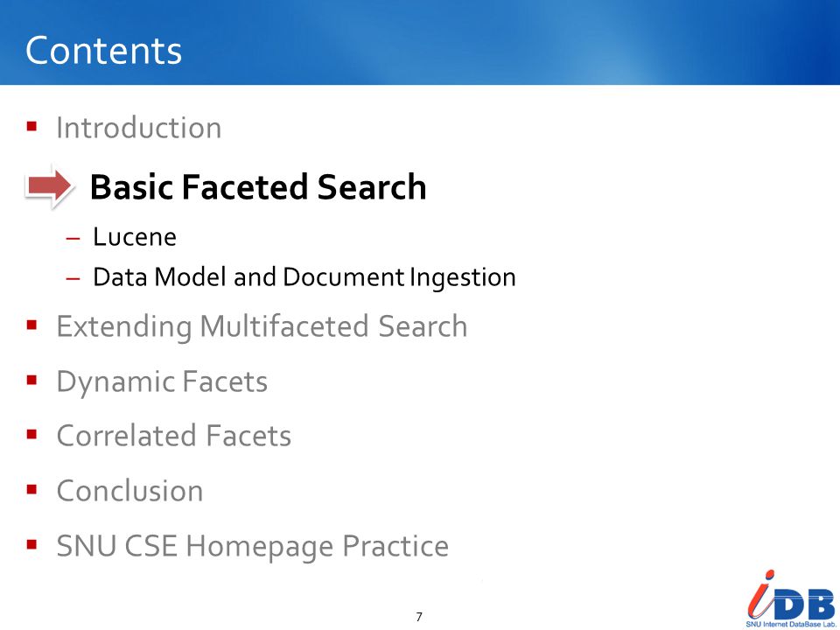Viewport: 840px width, 630px height.
Task: Click the red bullet beside SNU CSE Homepage Practice
Action: tap(31, 545)
